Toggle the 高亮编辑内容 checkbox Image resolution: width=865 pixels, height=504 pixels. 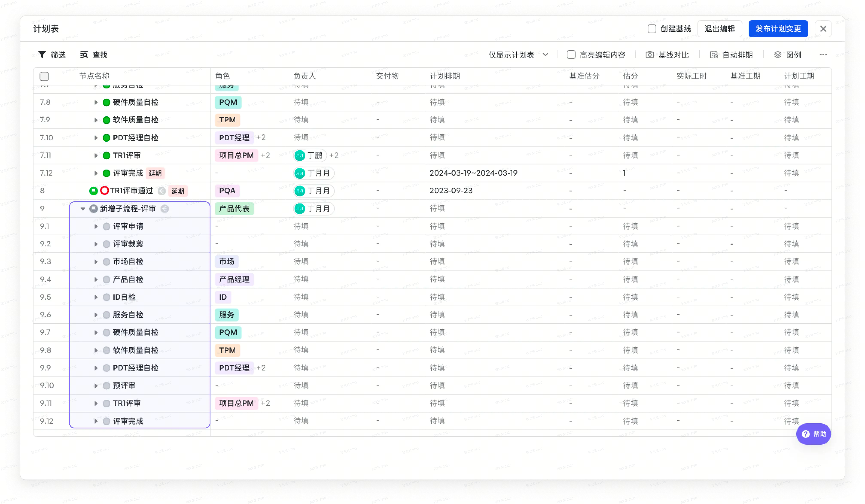point(571,55)
